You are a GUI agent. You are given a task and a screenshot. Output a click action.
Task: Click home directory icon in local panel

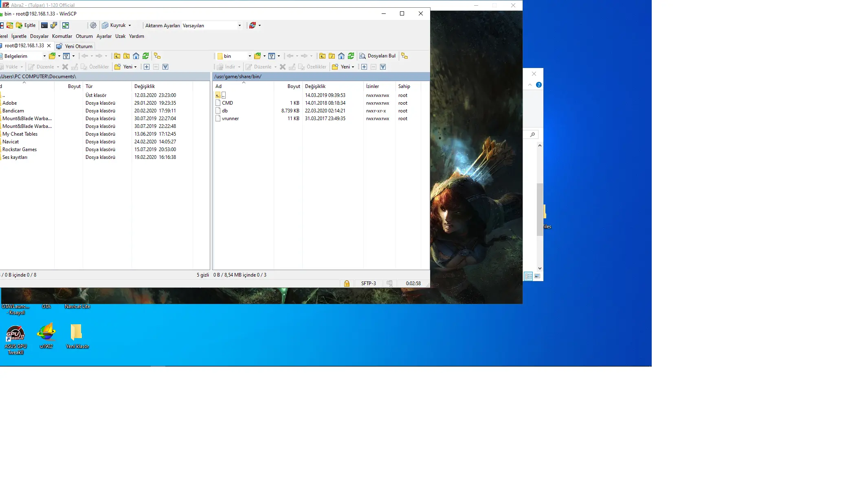[x=136, y=56]
